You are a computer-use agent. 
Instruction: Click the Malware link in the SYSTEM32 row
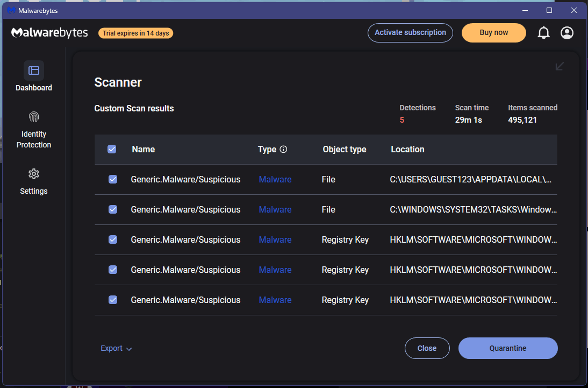(275, 209)
